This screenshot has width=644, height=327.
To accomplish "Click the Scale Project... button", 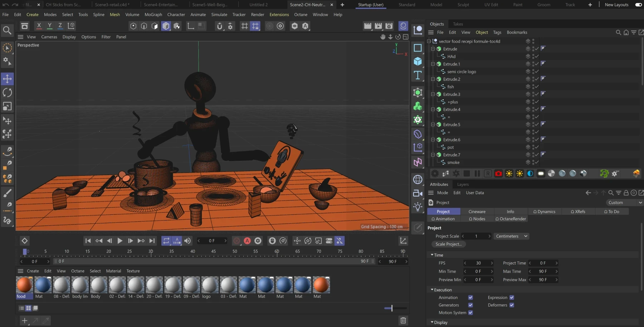I will click(448, 244).
